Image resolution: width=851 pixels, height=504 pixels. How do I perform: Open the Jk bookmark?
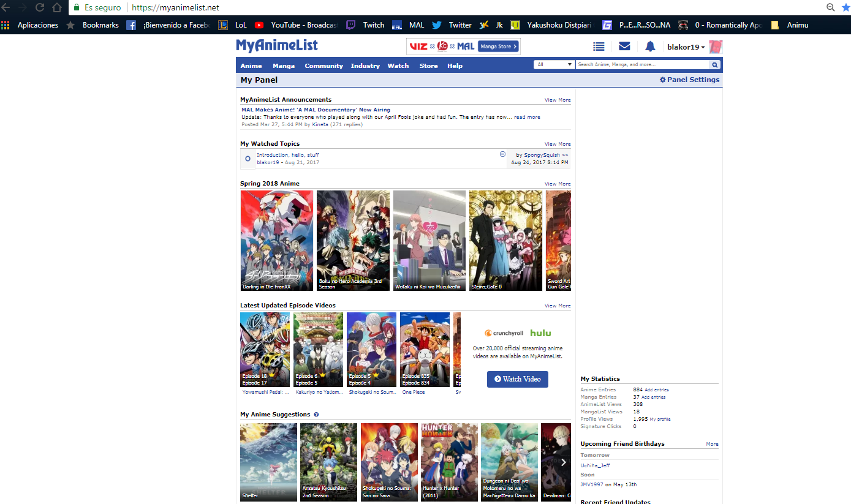click(x=491, y=25)
